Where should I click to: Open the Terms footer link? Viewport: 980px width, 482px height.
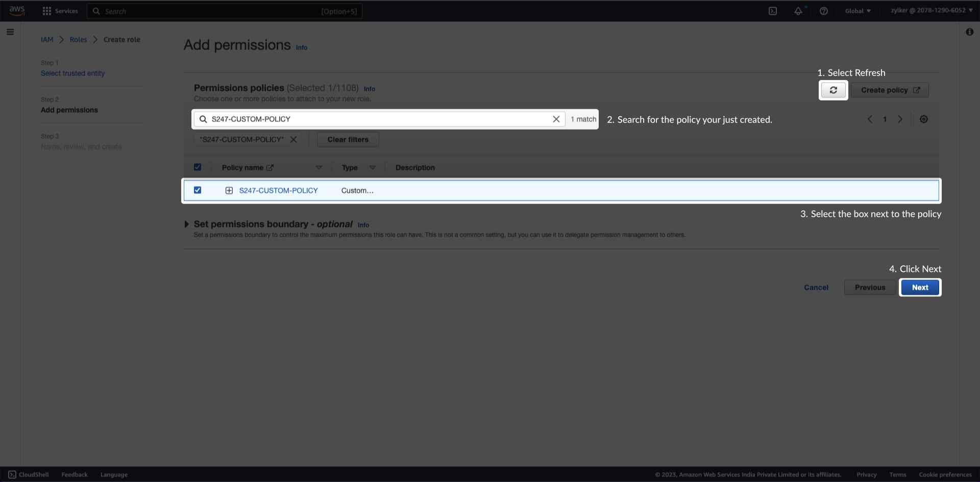[x=898, y=475]
